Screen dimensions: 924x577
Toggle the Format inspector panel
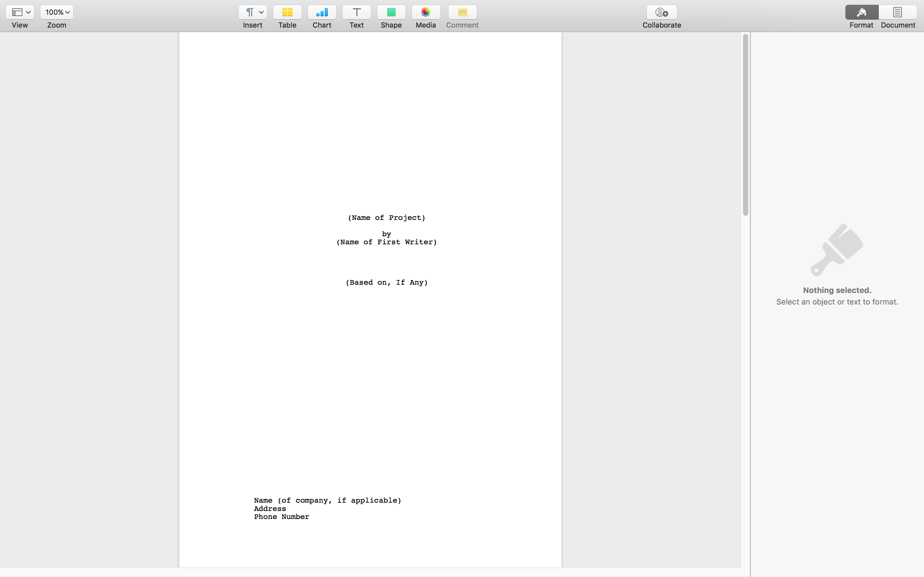tap(861, 12)
